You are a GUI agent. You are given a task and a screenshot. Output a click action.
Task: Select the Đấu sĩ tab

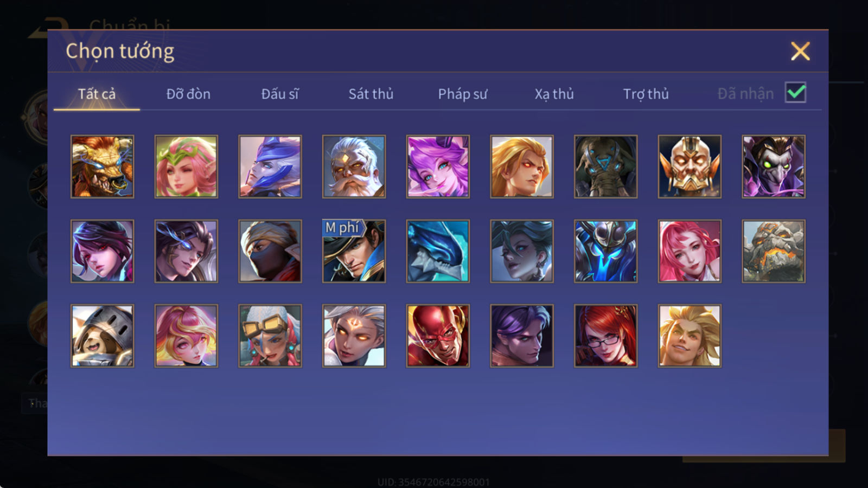click(x=280, y=94)
